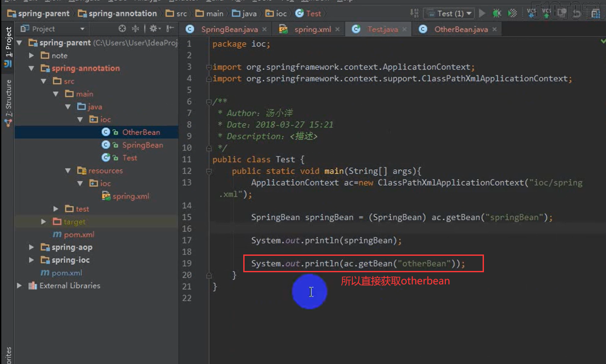Viewport: 606px width, 364px height.
Task: Expand the test folder arrow
Action: click(56, 209)
